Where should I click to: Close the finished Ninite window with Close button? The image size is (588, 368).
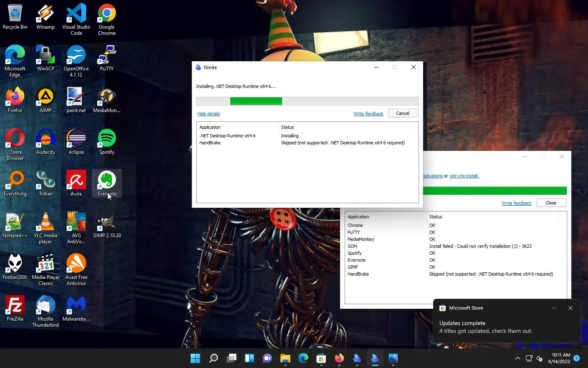pos(551,203)
